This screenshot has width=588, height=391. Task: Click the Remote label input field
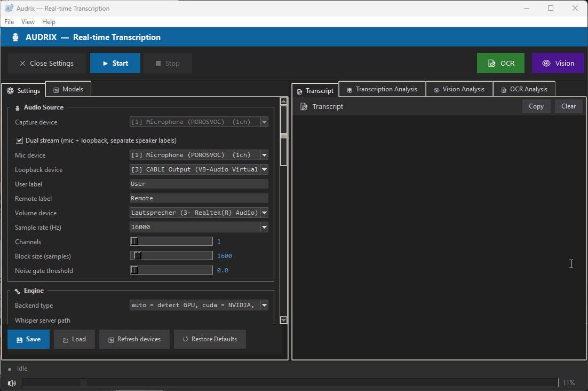point(198,198)
